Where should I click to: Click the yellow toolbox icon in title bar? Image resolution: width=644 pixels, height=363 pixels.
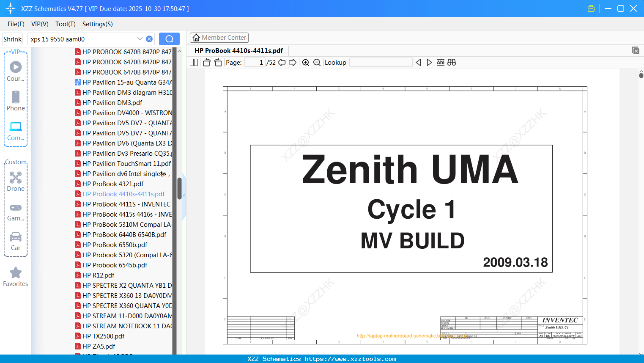[591, 8]
